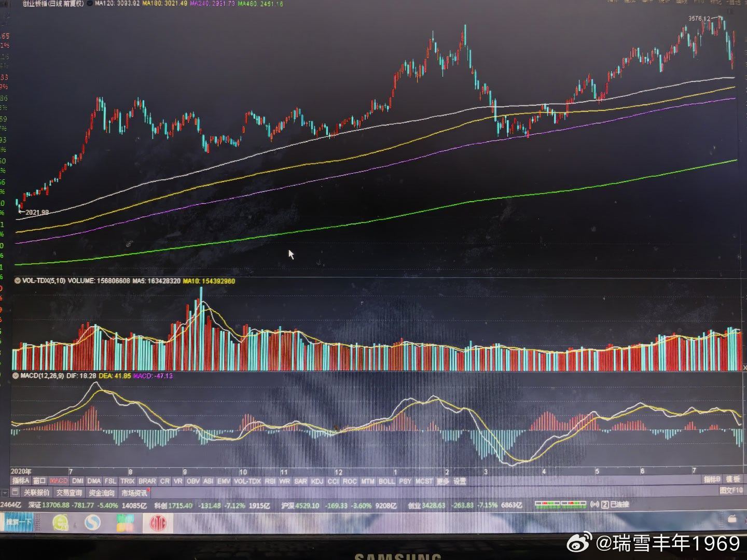Click the Sou Yi Xia search button in taskbar

tap(19, 522)
